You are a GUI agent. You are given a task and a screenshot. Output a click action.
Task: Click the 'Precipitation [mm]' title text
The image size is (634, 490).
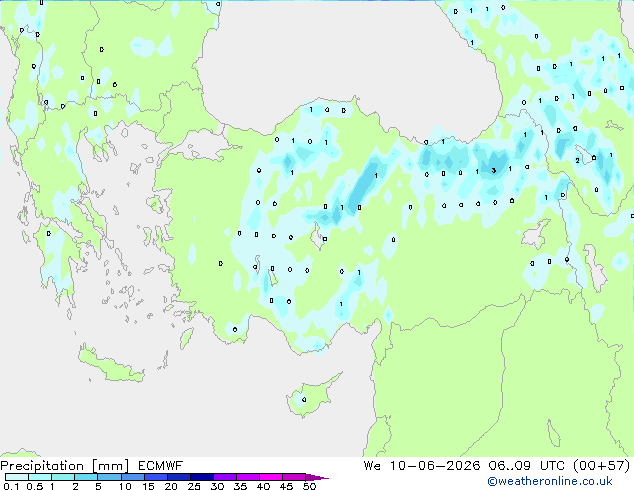pyautogui.click(x=64, y=466)
